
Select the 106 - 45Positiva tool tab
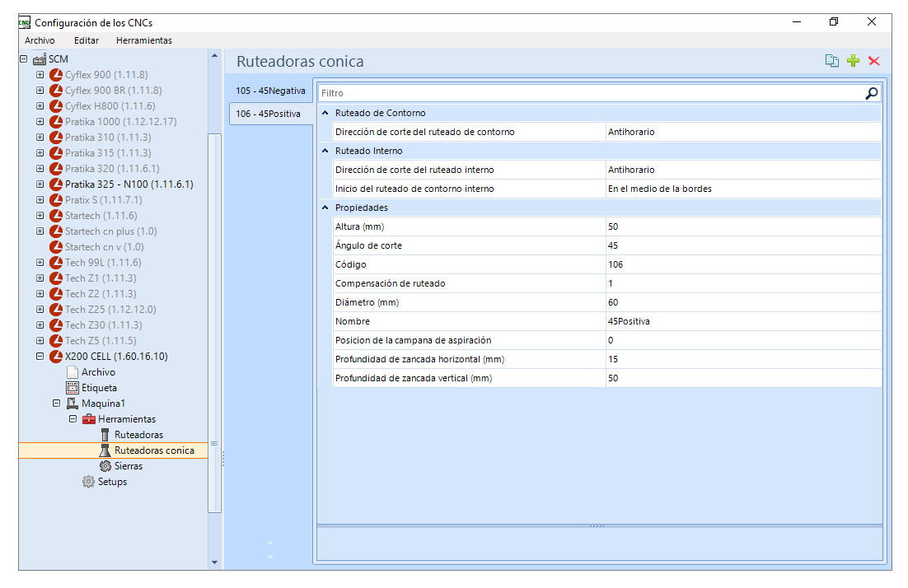click(x=270, y=114)
